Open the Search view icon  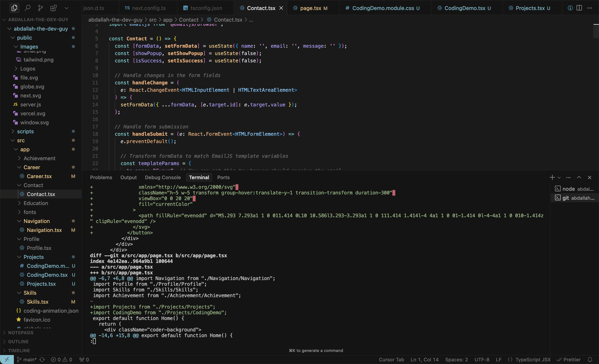pos(28,8)
